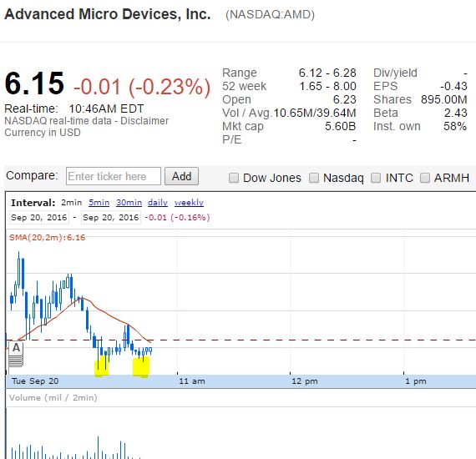This screenshot has height=459, width=476.
Task: Click the EPS value -0.43
Action: coord(453,86)
